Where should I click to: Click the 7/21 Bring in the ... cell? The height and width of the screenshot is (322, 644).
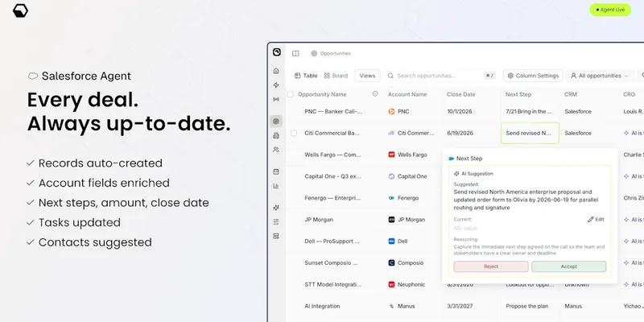[x=529, y=111]
